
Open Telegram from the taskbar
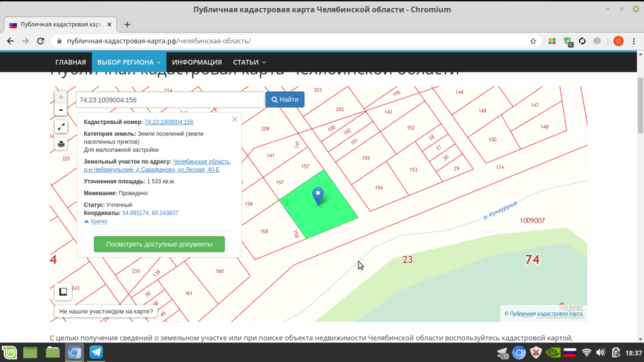coord(96,352)
